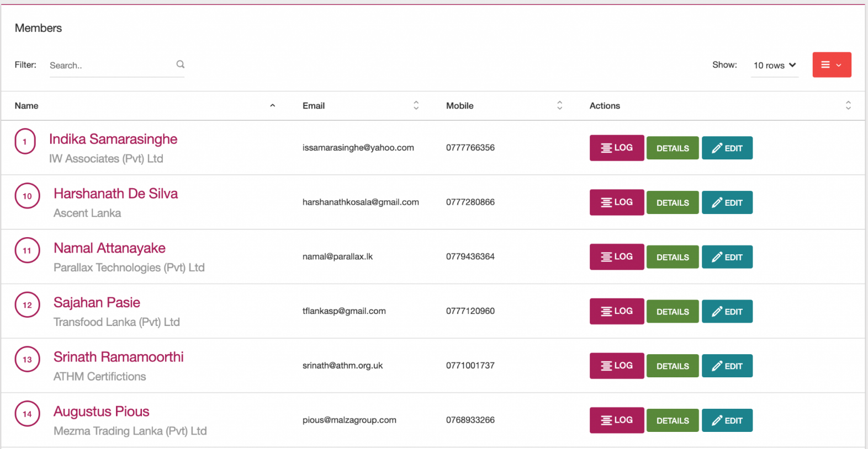The image size is (868, 449).
Task: Click number 10 circle badge
Action: pos(27,196)
